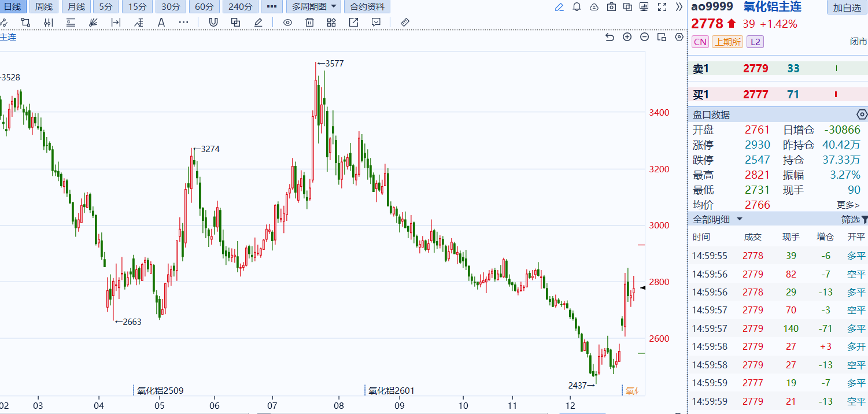The image size is (868, 414).
Task: Select the text annotation tool
Action: click(161, 23)
